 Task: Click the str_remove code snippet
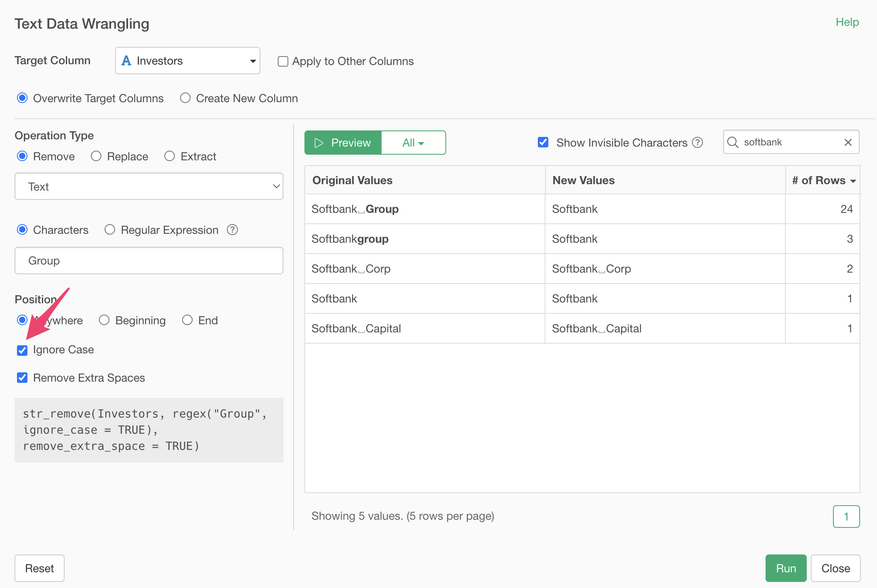tap(149, 430)
